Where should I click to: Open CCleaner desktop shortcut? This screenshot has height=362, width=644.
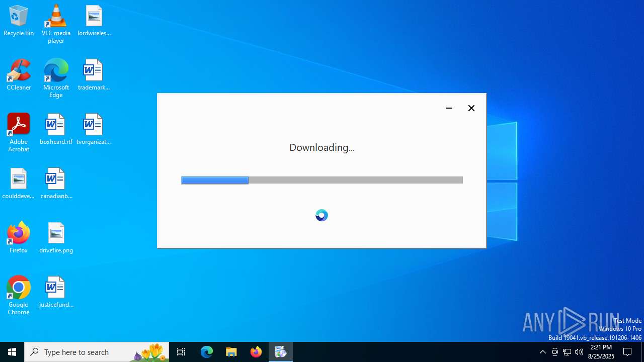[x=19, y=75]
